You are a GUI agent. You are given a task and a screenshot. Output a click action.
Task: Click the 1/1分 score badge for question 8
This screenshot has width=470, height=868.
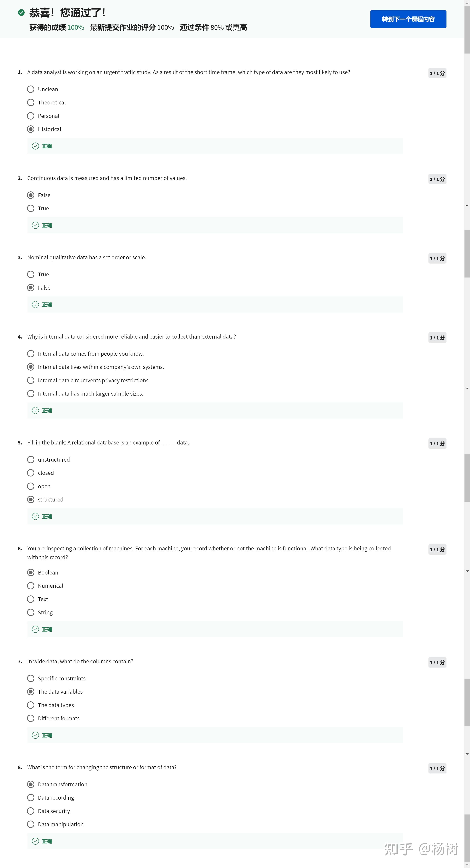pyautogui.click(x=437, y=768)
